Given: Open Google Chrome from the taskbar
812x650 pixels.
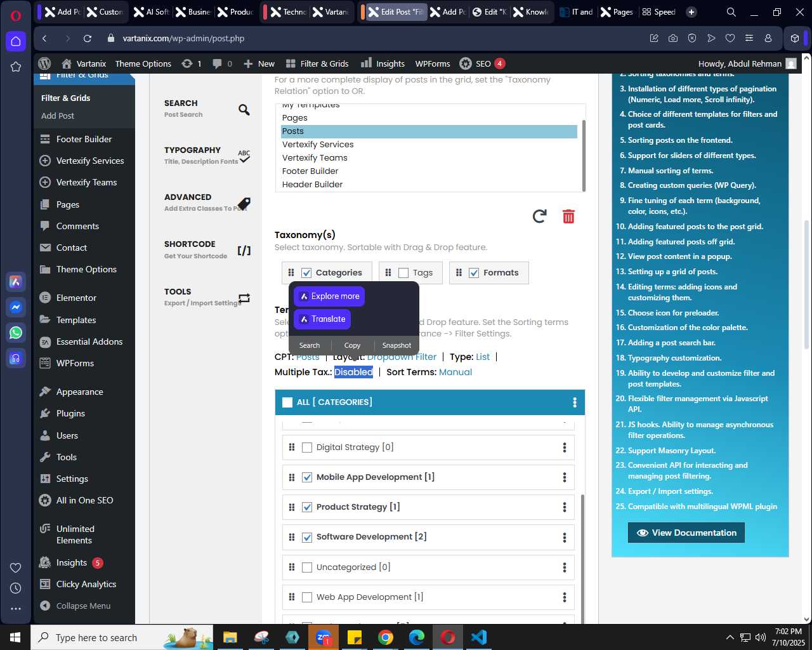Looking at the screenshot, I should coord(386,637).
